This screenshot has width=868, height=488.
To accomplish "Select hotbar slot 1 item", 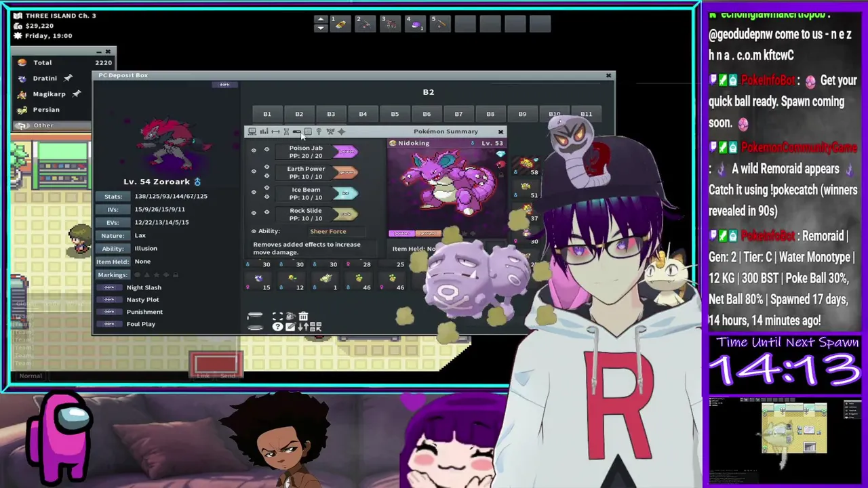I will [340, 24].
